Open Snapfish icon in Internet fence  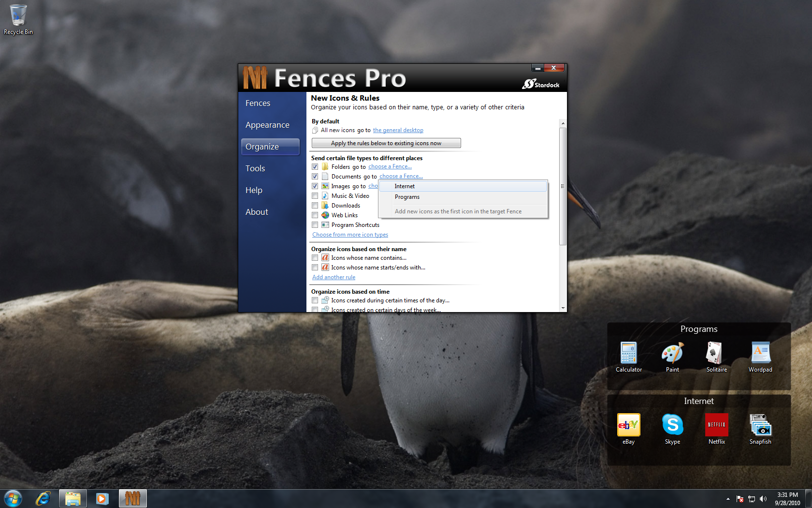(760, 429)
